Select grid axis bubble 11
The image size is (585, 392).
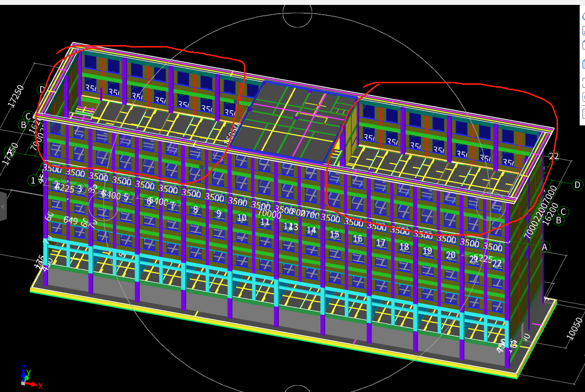click(x=265, y=222)
